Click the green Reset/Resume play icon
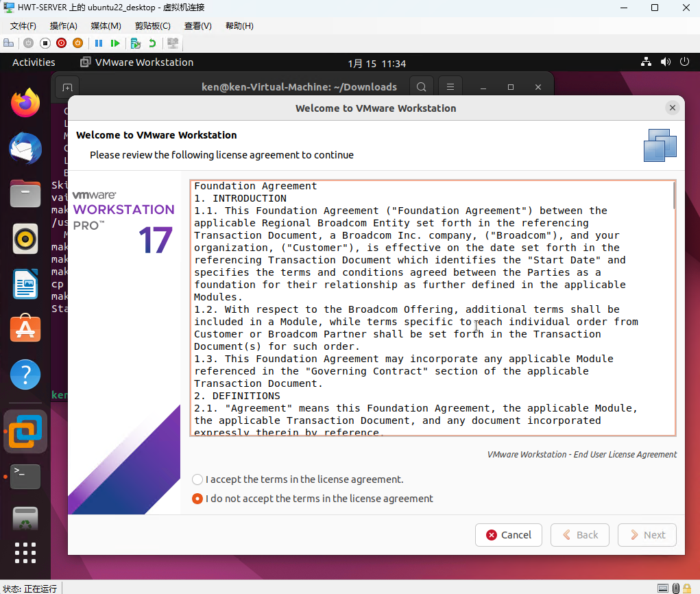Screen dimensions: 700x594 115,43
